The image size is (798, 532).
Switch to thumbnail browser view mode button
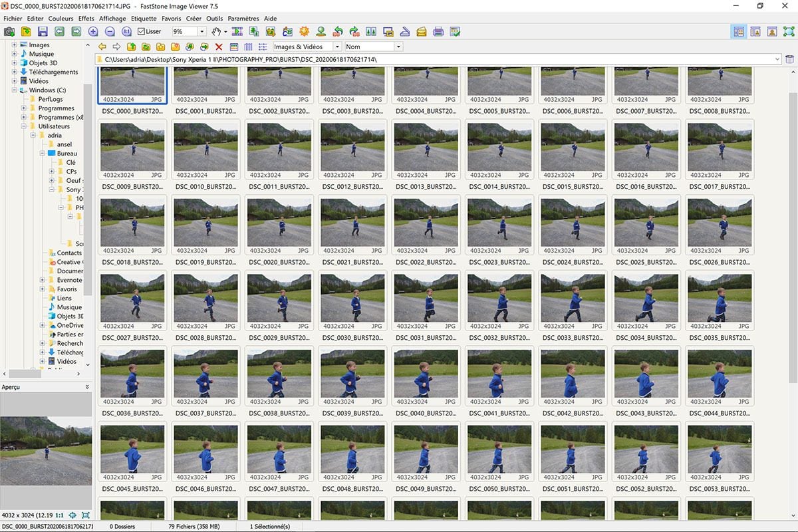pos(738,31)
